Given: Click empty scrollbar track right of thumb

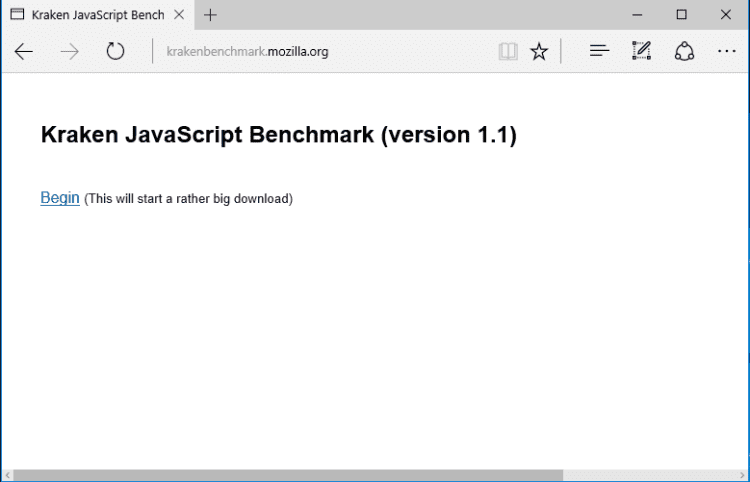Looking at the screenshot, I should [x=650, y=475].
